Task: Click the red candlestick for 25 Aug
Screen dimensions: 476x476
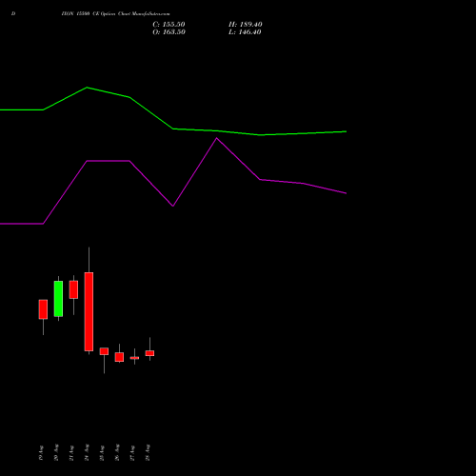Action: (104, 351)
